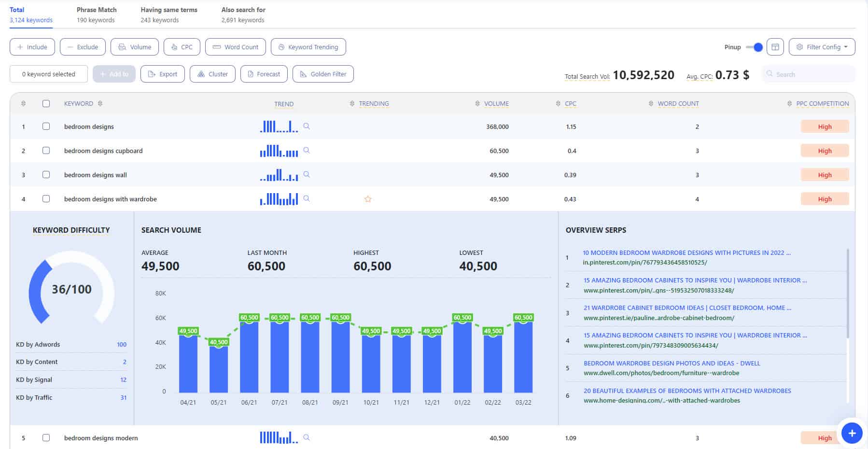
Task: Open Dwell bedroom wardrobe design SERP link
Action: [672, 363]
